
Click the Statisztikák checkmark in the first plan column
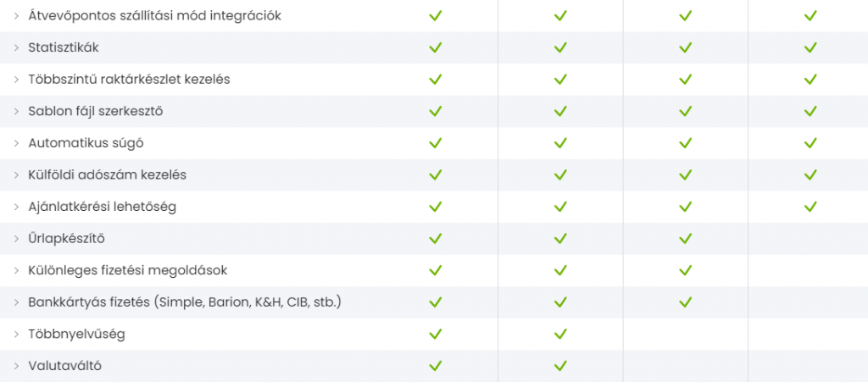(x=436, y=47)
